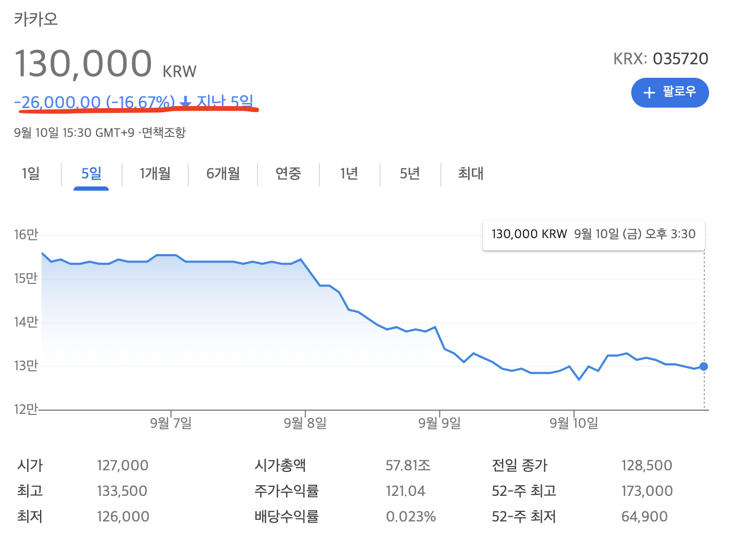Screen dimensions: 756x538
Task: Click the 시가 value 127,000
Action: tap(123, 466)
